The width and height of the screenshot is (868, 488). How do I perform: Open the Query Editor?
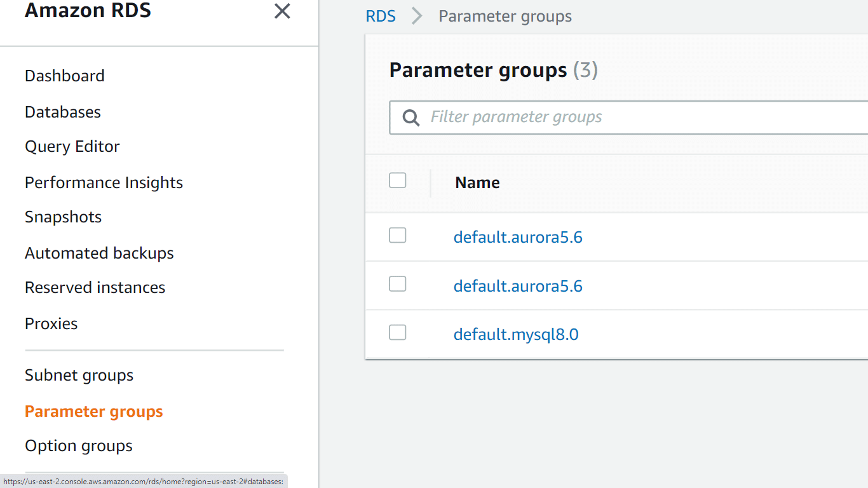pos(72,146)
